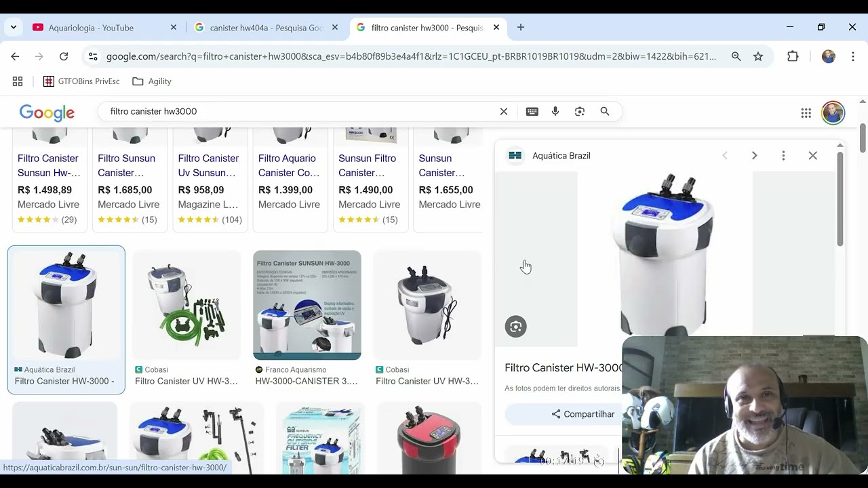Image resolution: width=868 pixels, height=488 pixels.
Task: Open the Aquática Brazil source in preview panel
Action: (x=550, y=156)
